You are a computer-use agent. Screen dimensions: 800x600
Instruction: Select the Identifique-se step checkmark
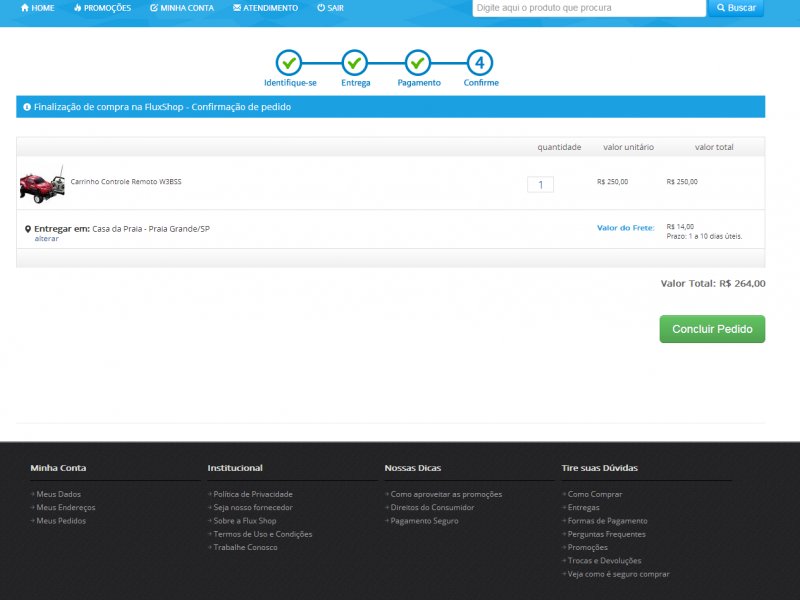tap(289, 63)
